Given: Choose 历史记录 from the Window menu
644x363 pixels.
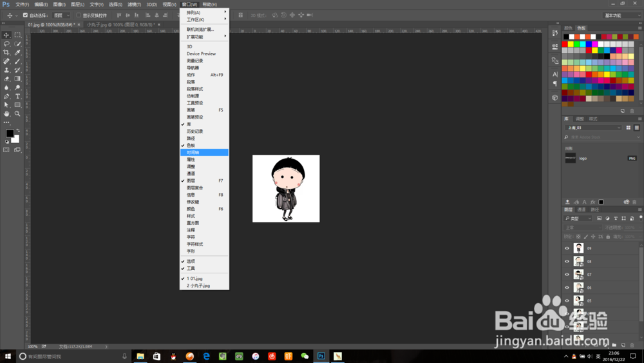Looking at the screenshot, I should click(204, 132).
